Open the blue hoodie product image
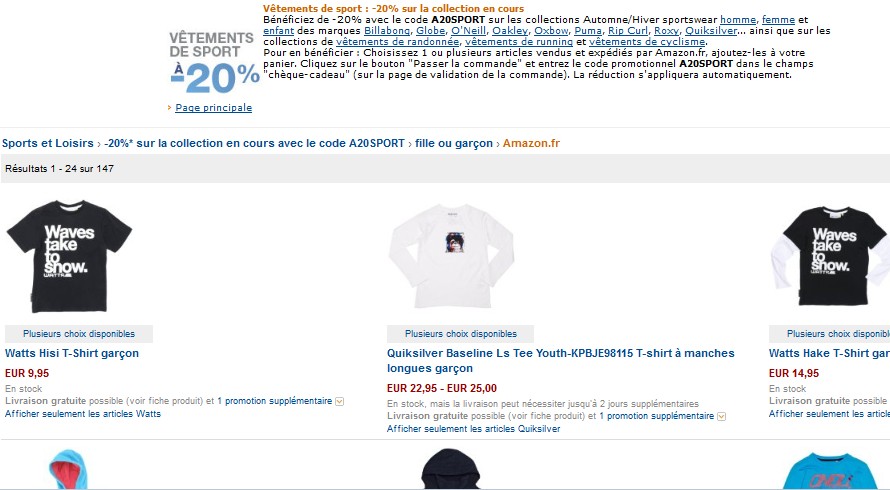The image size is (890, 490). pos(68,469)
